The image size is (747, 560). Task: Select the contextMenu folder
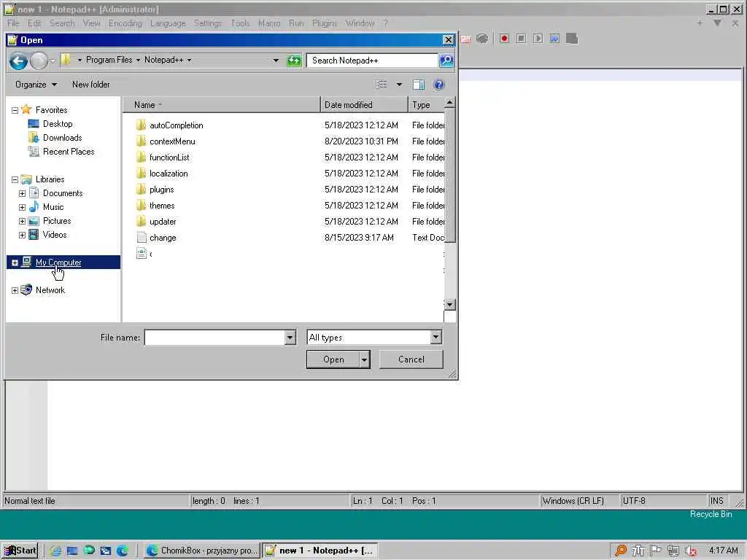click(x=172, y=141)
